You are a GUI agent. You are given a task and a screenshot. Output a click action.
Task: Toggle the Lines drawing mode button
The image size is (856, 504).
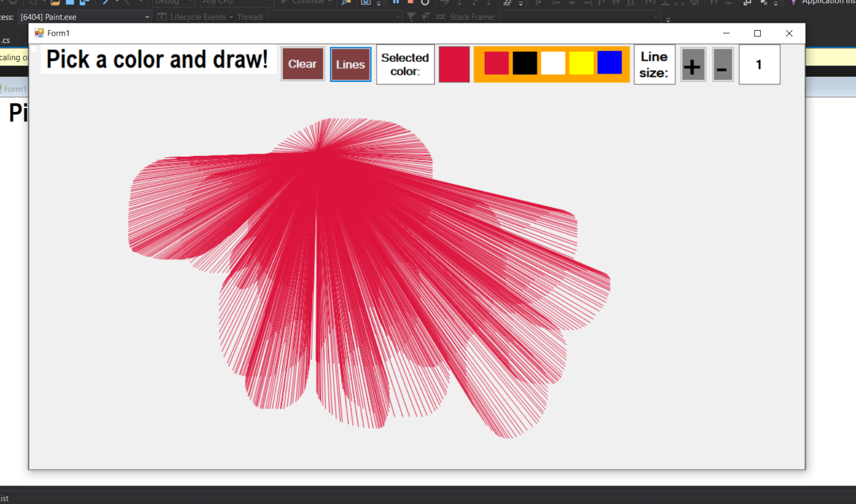point(351,65)
